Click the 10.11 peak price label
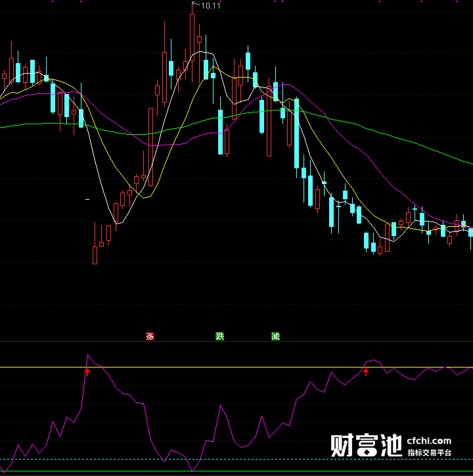 pos(211,6)
